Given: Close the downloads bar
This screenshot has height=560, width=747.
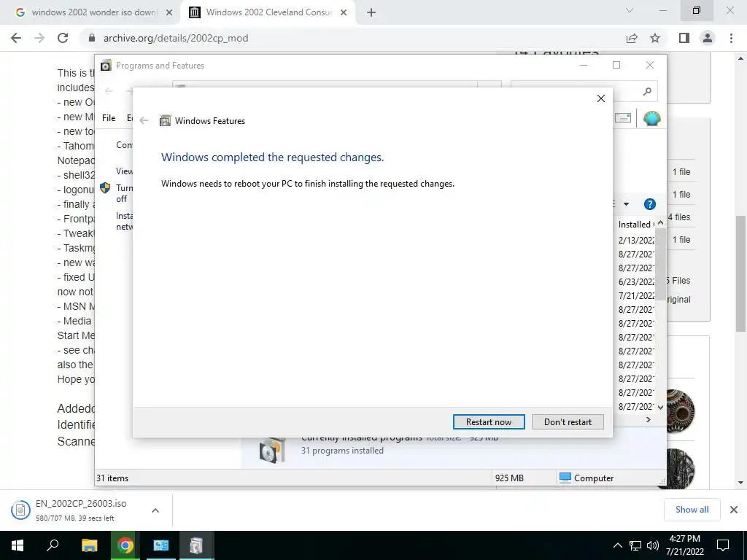Looking at the screenshot, I should [734, 510].
